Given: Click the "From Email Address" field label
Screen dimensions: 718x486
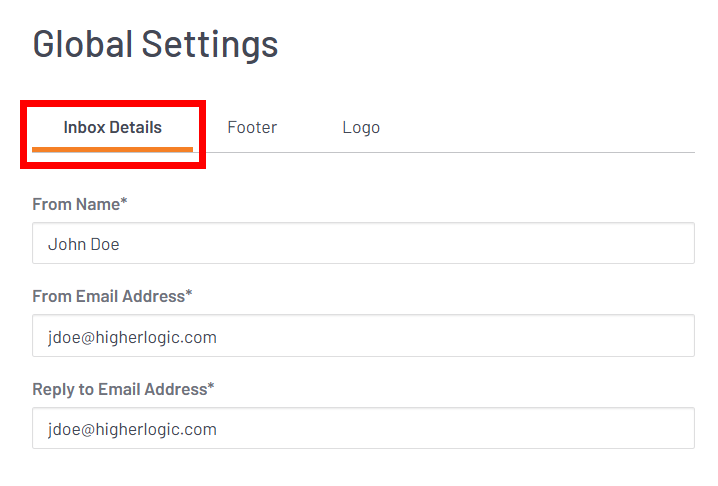Looking at the screenshot, I should (x=108, y=297).
